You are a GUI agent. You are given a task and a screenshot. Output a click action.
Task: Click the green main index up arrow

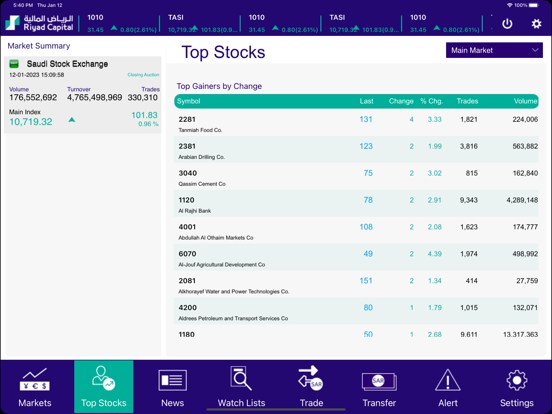[x=72, y=120]
